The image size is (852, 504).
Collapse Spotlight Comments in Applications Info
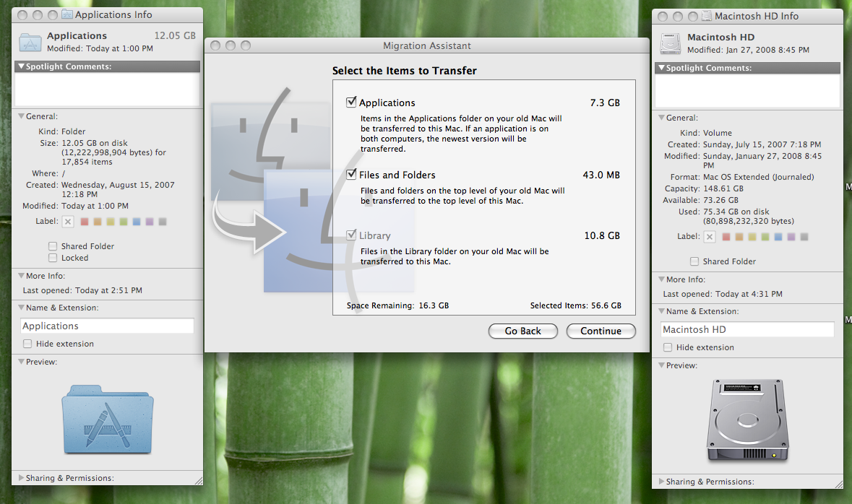[21, 66]
